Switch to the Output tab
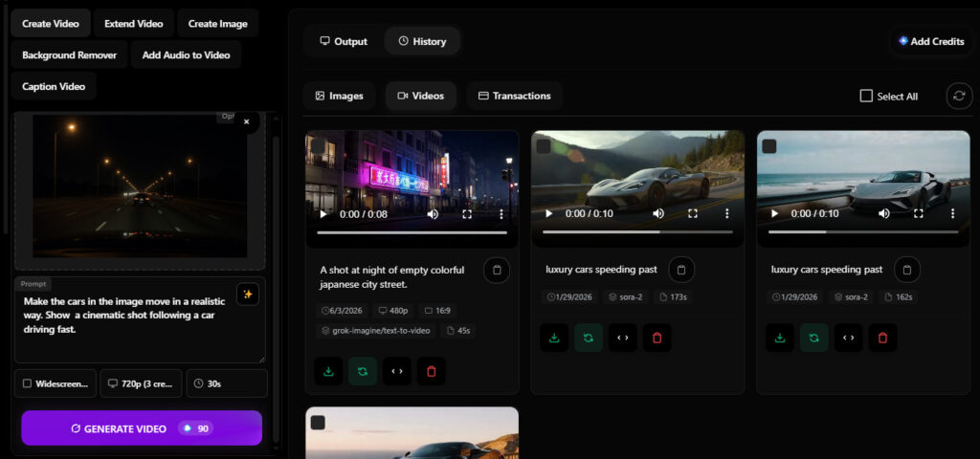This screenshot has height=459, width=980. (344, 41)
